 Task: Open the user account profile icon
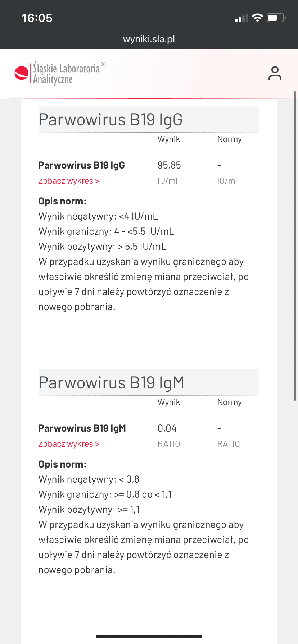(275, 73)
